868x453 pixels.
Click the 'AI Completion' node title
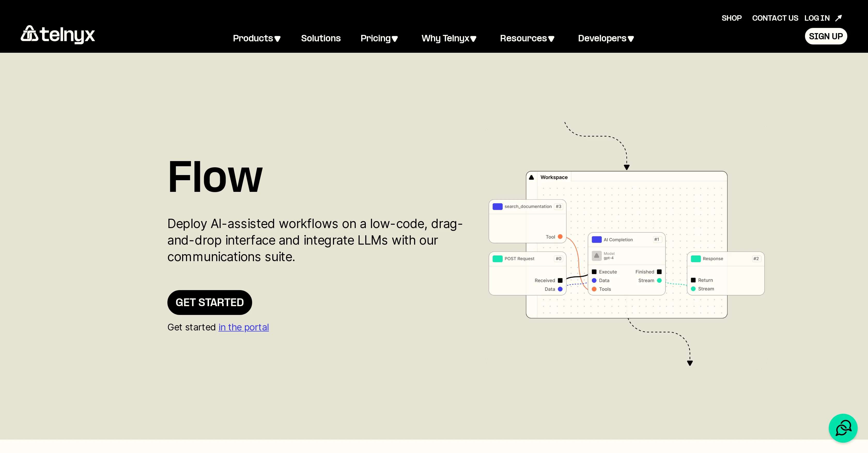pyautogui.click(x=618, y=239)
